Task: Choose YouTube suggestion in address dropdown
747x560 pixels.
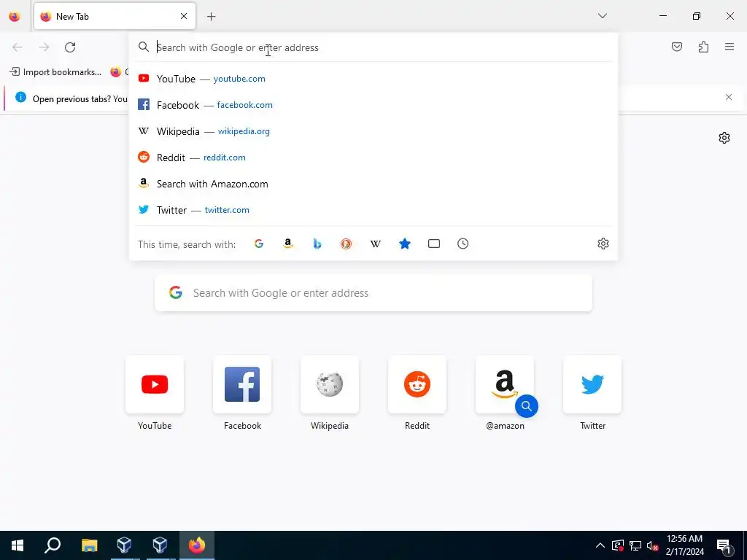Action: point(373,79)
